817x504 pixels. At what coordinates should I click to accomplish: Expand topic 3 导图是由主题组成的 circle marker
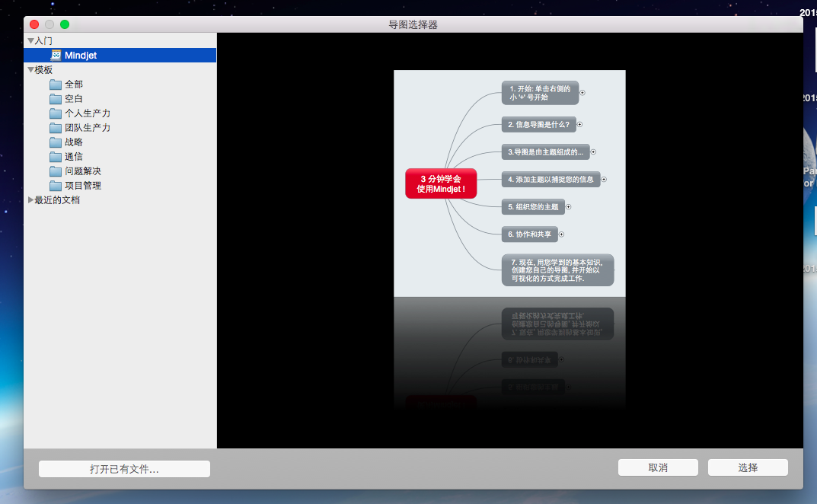[593, 152]
